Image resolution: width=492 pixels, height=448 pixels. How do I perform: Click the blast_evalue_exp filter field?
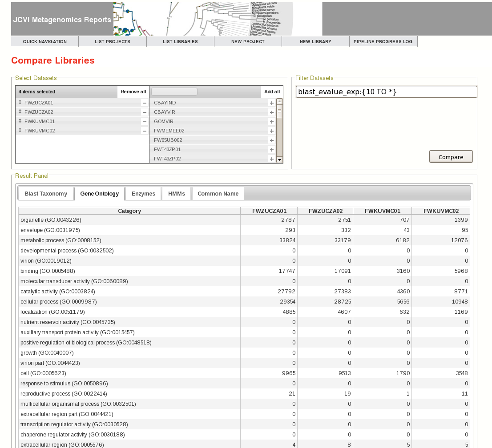386,92
